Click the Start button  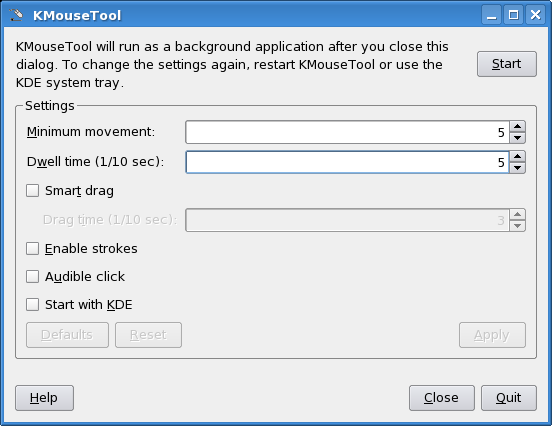507,64
